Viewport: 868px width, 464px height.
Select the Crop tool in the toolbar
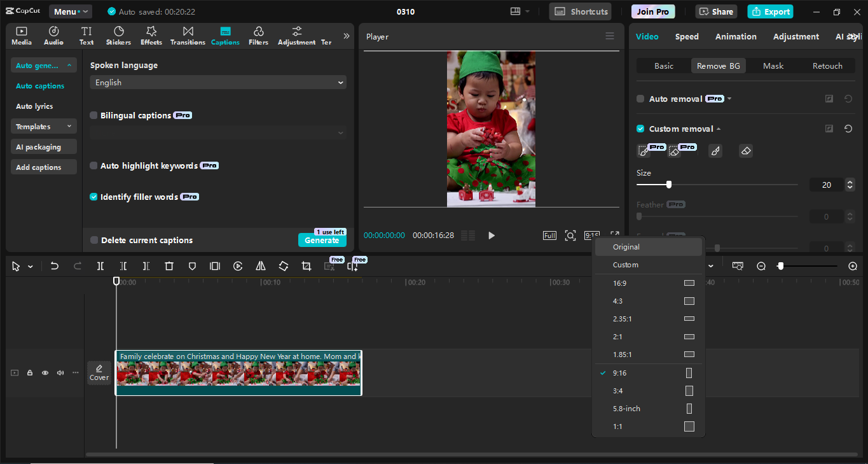[x=306, y=265]
